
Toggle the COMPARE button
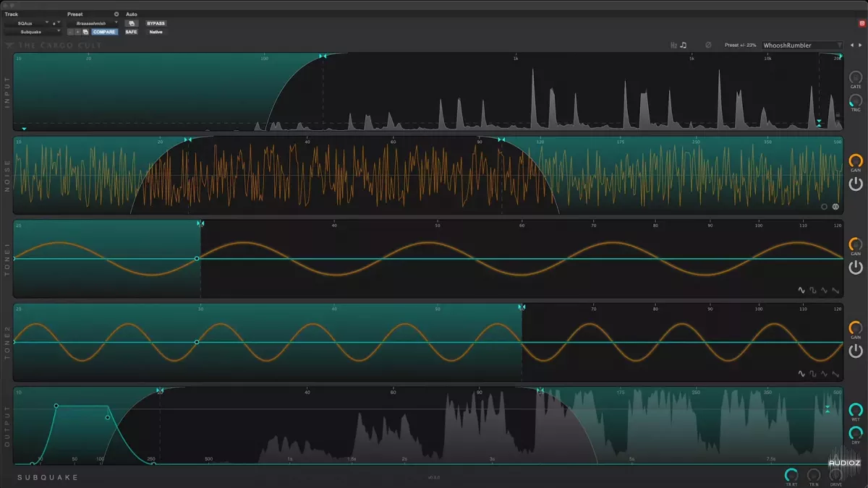[x=104, y=32]
